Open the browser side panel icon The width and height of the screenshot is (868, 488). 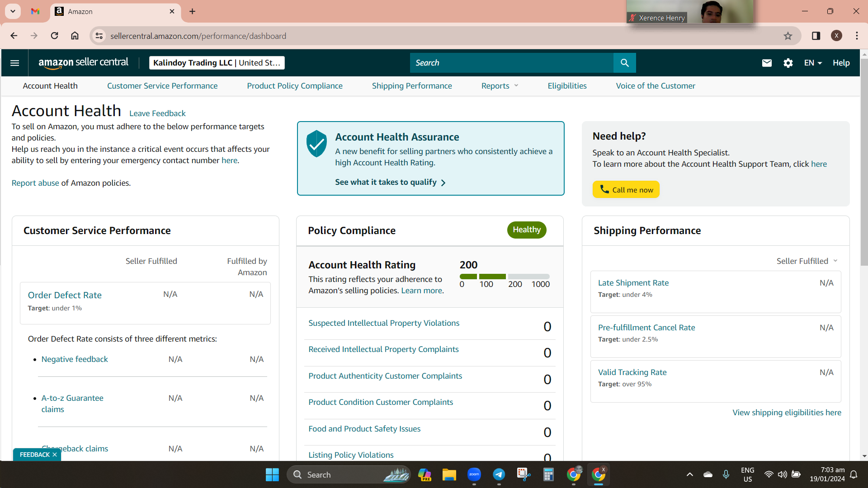(816, 36)
